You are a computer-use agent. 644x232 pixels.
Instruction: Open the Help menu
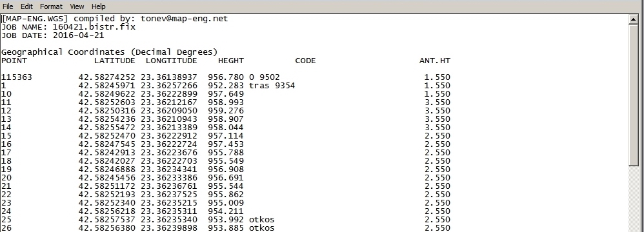(98, 6)
